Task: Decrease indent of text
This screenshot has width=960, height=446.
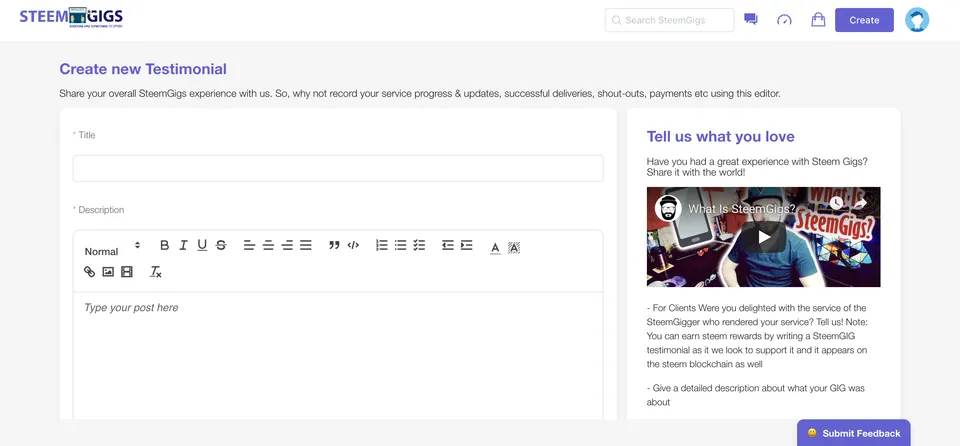Action: tap(448, 245)
